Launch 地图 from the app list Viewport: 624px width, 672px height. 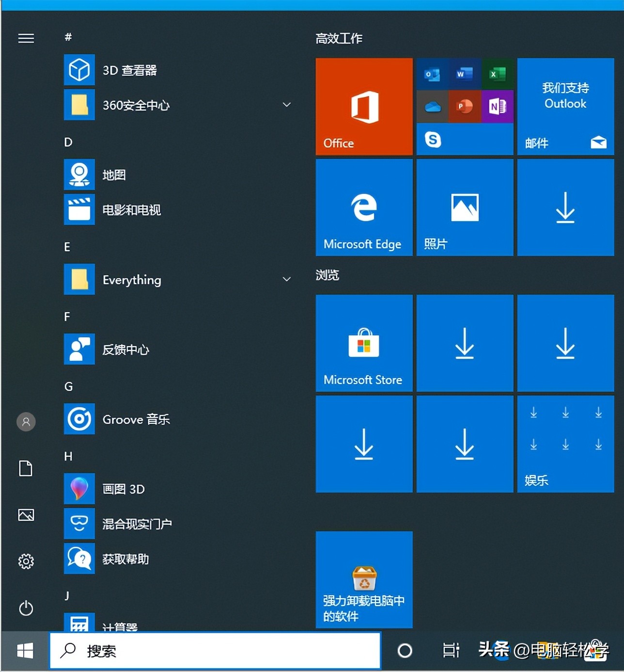click(177, 175)
